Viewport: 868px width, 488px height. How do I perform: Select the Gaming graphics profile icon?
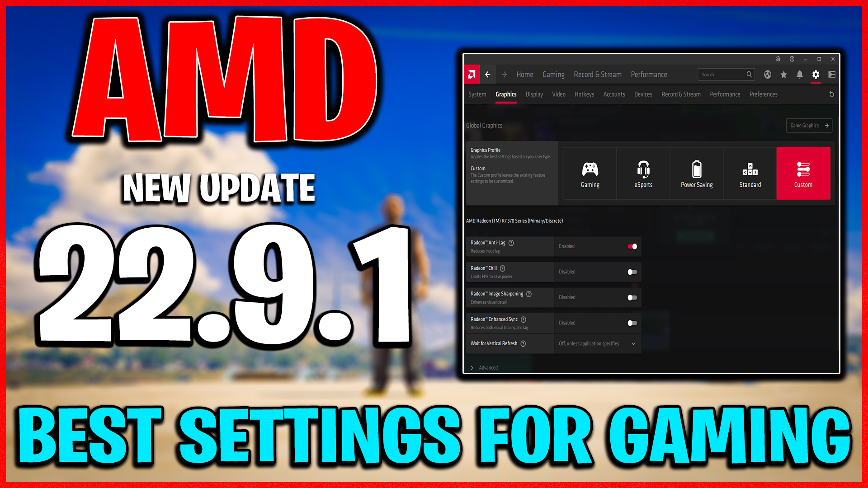(590, 170)
